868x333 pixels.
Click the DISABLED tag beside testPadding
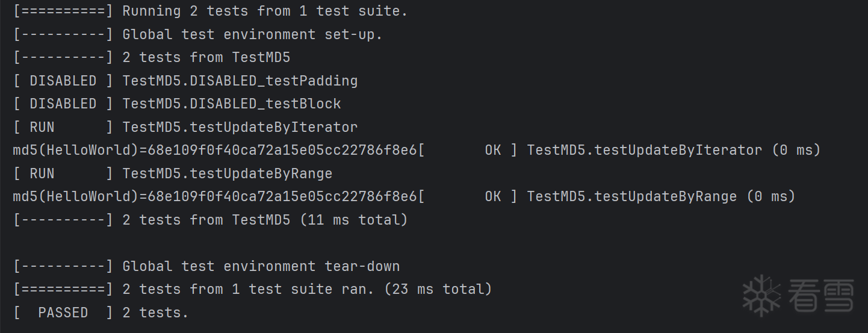click(63, 81)
